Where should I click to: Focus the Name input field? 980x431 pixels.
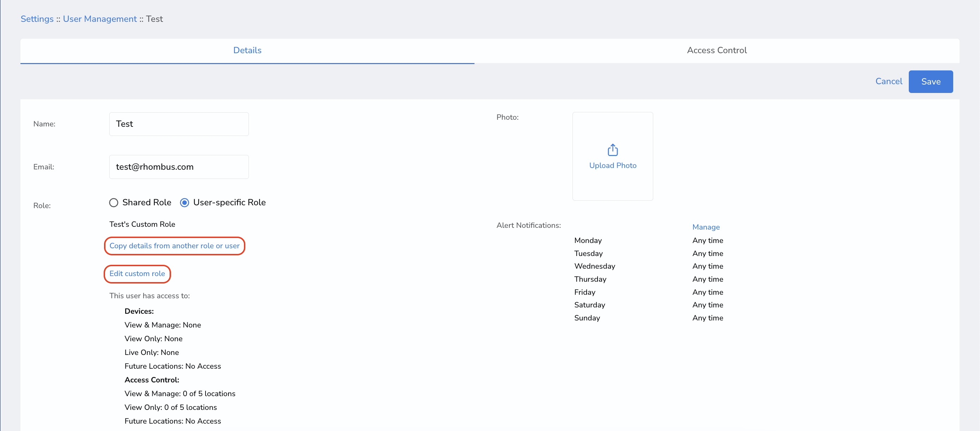point(179,124)
